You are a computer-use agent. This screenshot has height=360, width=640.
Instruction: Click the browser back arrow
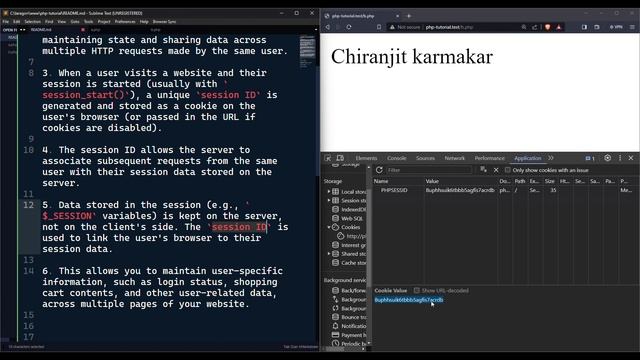point(327,27)
